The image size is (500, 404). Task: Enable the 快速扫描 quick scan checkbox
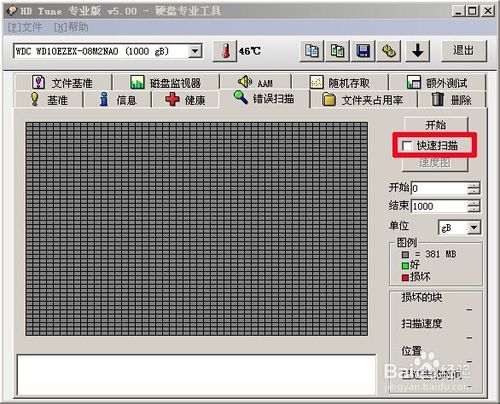[x=407, y=146]
